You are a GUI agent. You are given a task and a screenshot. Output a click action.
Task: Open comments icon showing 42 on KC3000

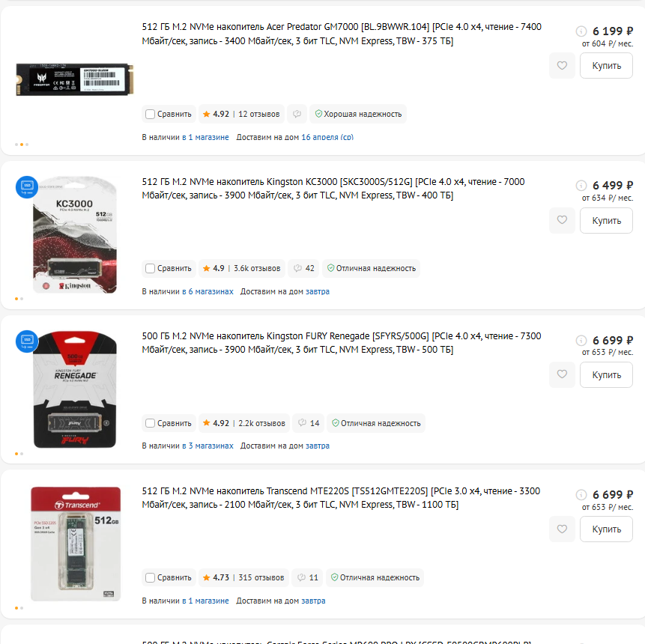click(x=303, y=269)
